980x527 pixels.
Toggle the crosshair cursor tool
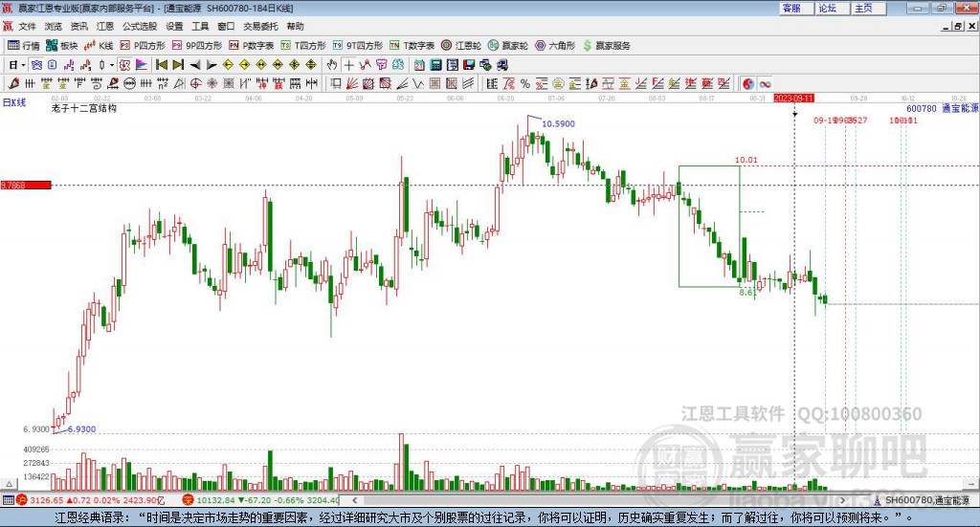point(348,65)
